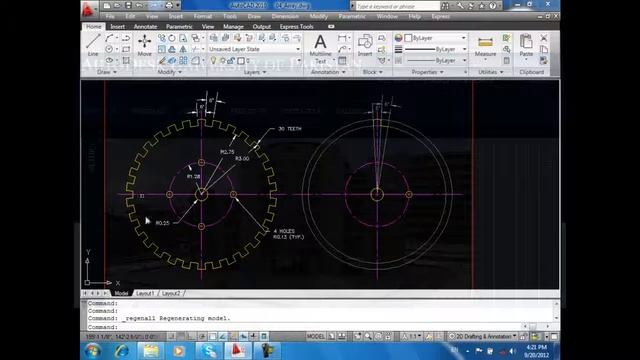Toggle Dynamic Input in the status bar
The width and height of the screenshot is (640, 360).
(x=244, y=336)
